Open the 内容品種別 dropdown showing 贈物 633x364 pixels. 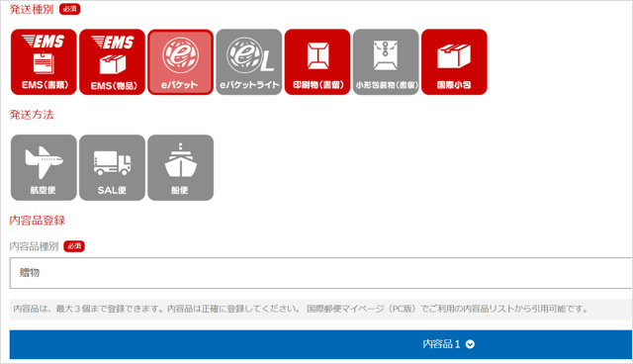click(320, 273)
